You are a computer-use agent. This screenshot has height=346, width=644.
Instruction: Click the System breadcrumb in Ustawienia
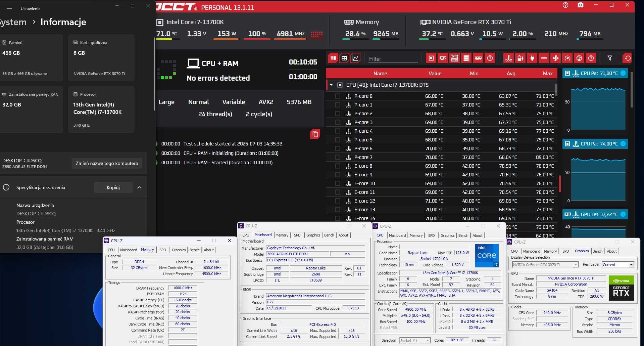tap(13, 22)
